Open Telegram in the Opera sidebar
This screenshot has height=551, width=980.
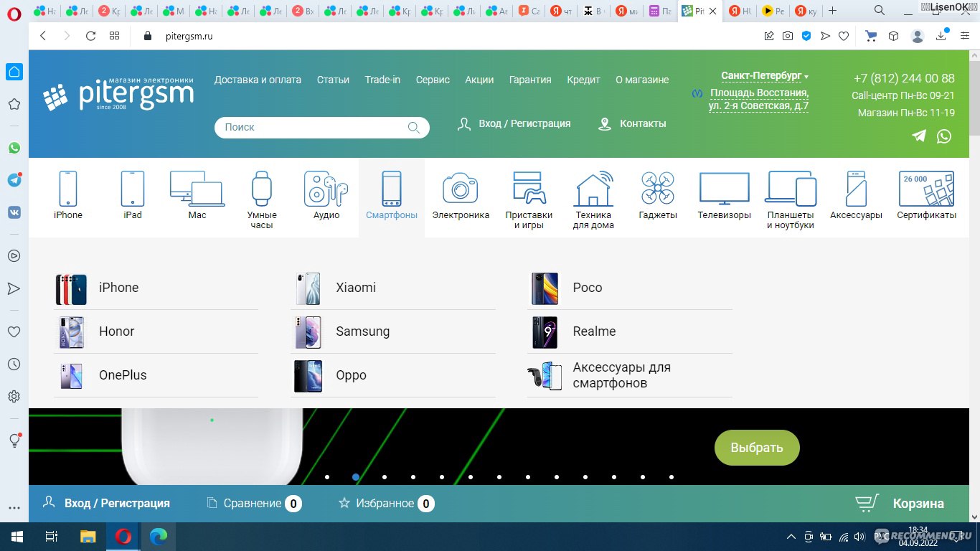[x=14, y=180]
